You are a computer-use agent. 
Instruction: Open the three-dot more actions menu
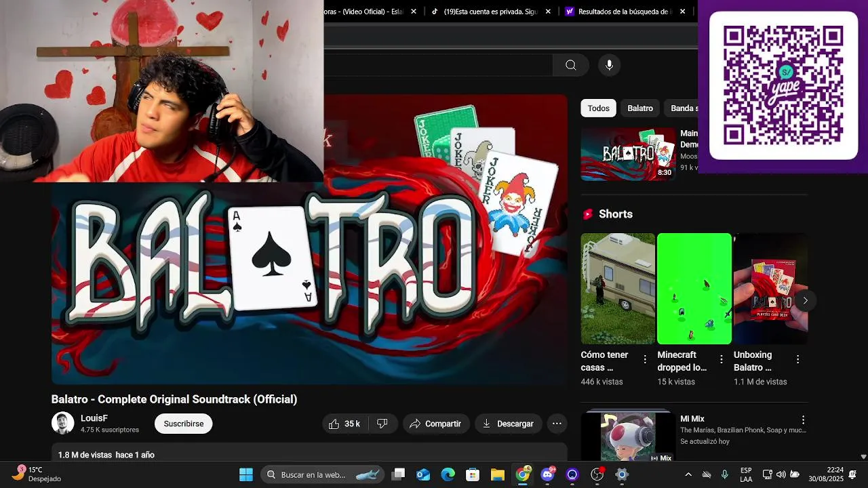point(557,424)
